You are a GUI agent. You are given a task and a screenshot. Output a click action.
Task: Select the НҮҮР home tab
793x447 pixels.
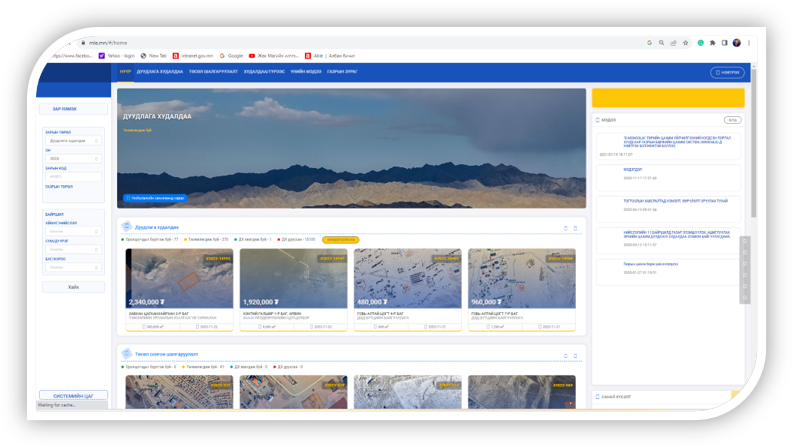point(125,72)
